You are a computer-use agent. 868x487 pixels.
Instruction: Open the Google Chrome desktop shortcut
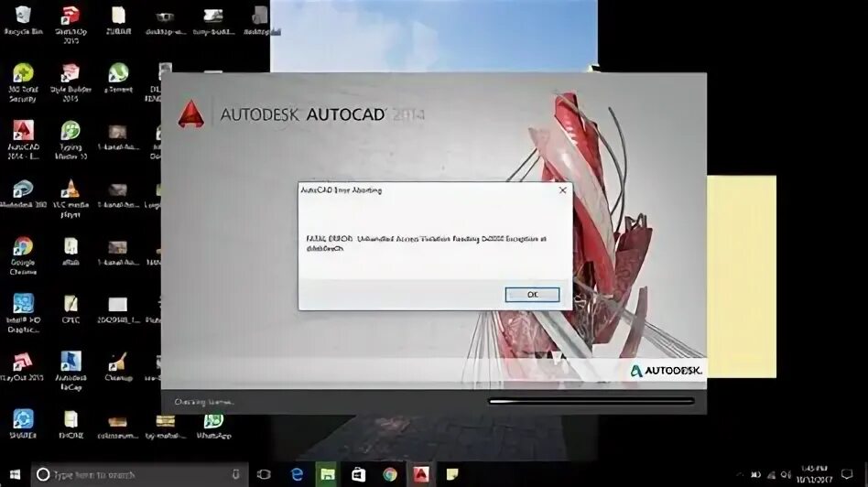23,255
